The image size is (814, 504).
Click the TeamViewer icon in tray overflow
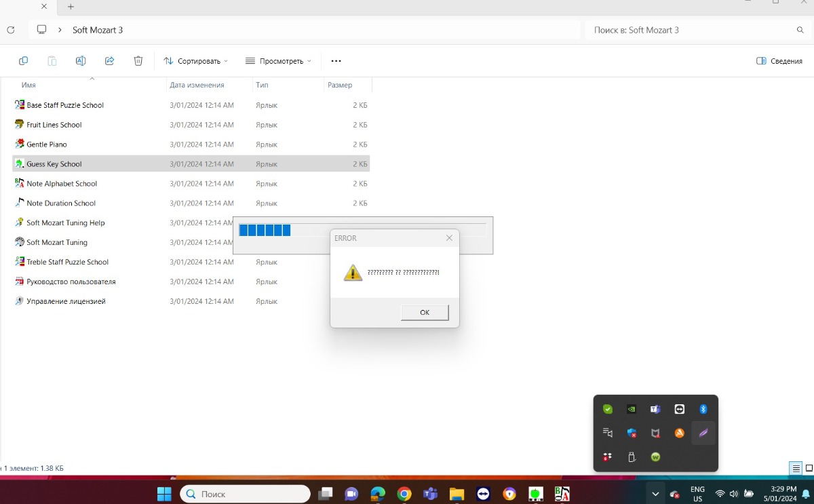pyautogui.click(x=679, y=409)
